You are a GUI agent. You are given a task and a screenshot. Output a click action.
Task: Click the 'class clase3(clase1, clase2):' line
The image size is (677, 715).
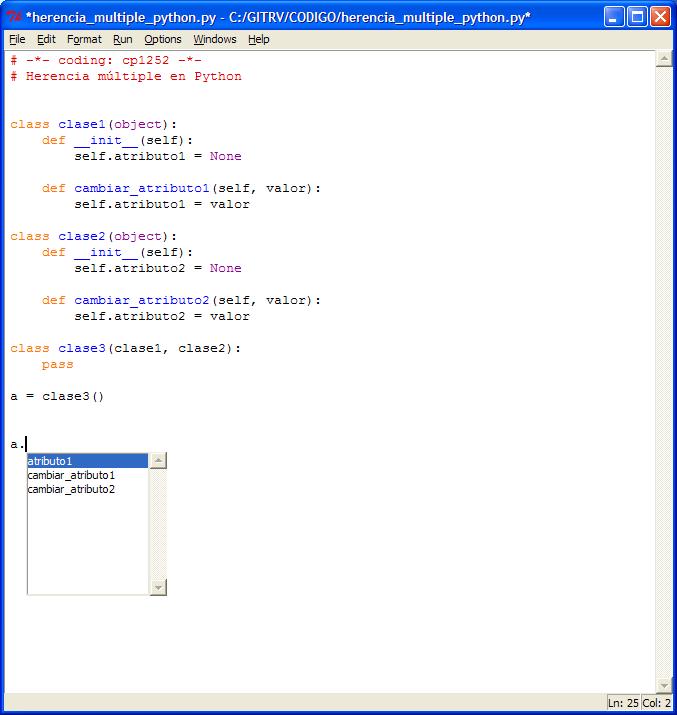pyautogui.click(x=125, y=348)
